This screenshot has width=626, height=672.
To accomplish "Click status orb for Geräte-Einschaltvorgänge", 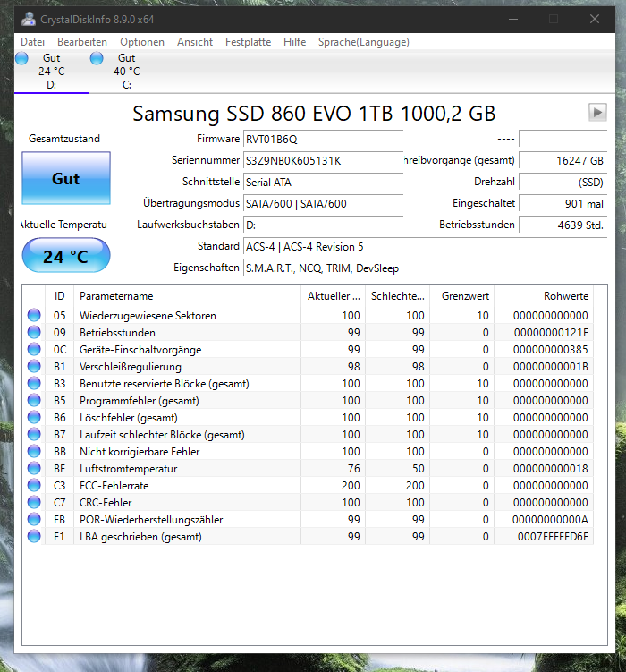I will coord(34,349).
